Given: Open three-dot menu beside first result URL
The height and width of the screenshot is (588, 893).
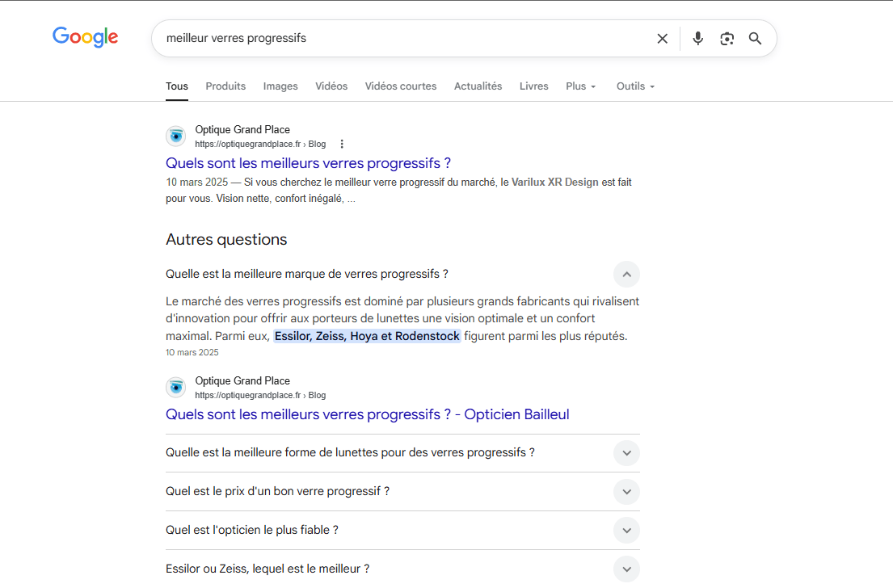Looking at the screenshot, I should click(342, 144).
